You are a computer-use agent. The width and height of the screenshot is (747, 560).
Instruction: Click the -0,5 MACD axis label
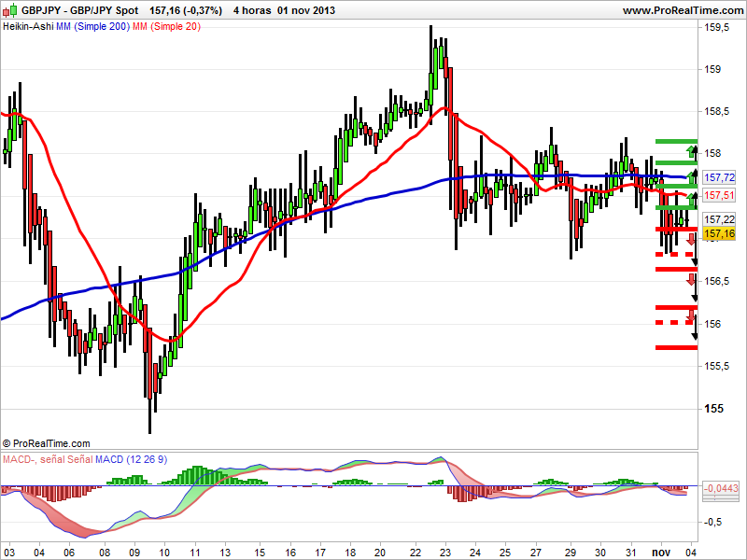coord(712,522)
